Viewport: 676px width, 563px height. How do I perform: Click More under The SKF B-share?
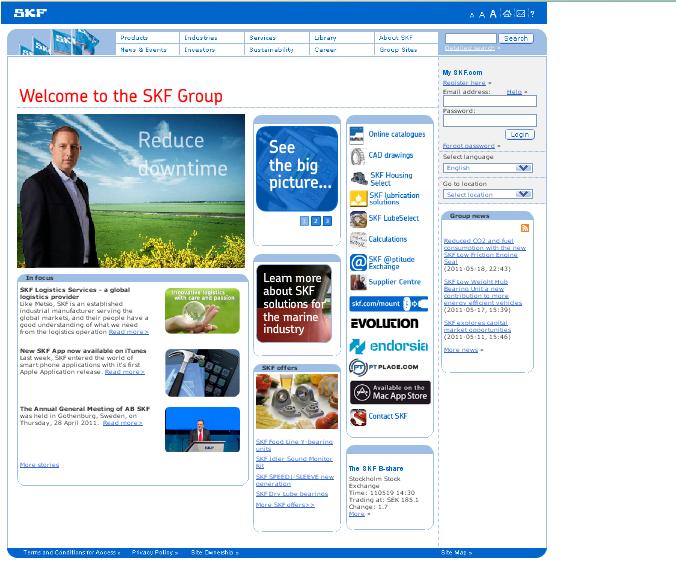tap(357, 514)
